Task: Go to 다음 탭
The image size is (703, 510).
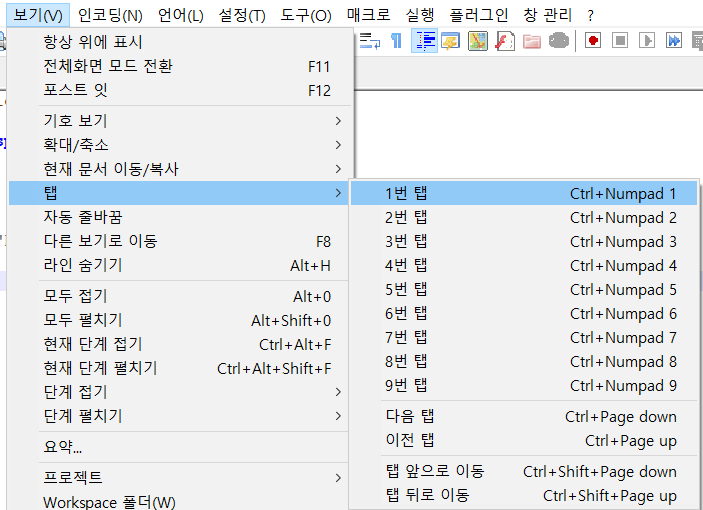Action: pos(524,417)
